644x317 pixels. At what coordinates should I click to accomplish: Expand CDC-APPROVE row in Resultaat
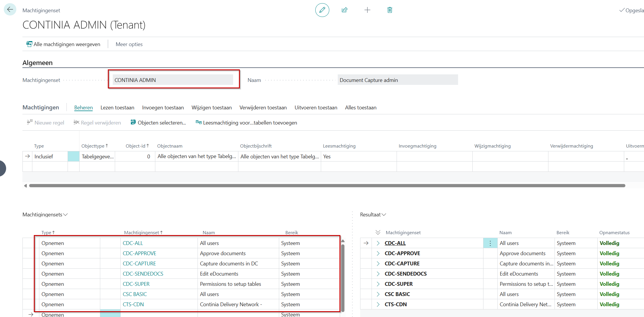point(378,253)
